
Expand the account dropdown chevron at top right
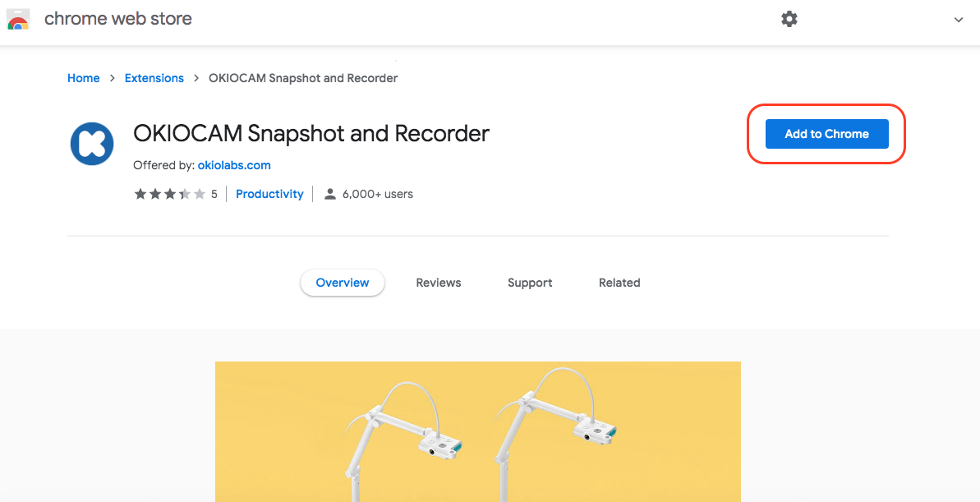click(x=958, y=20)
